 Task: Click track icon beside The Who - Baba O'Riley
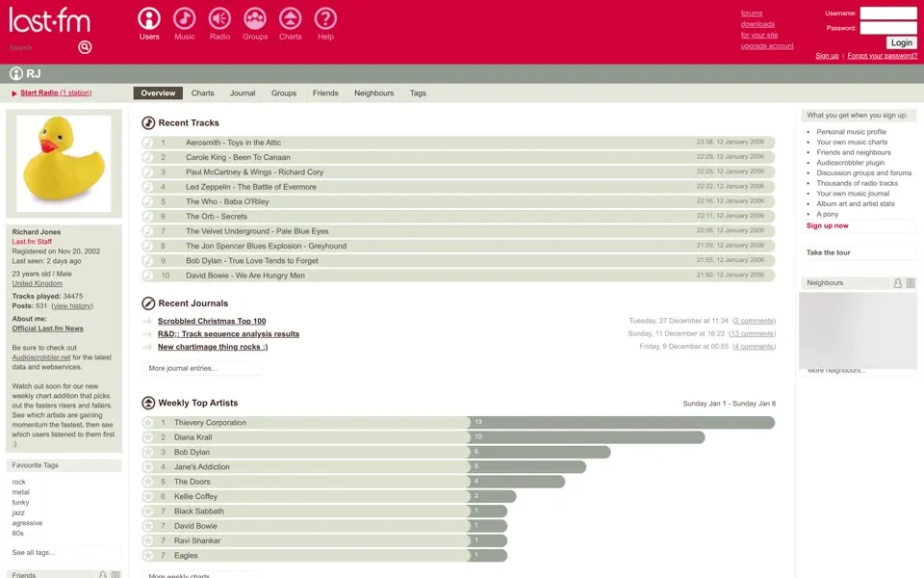tap(148, 201)
